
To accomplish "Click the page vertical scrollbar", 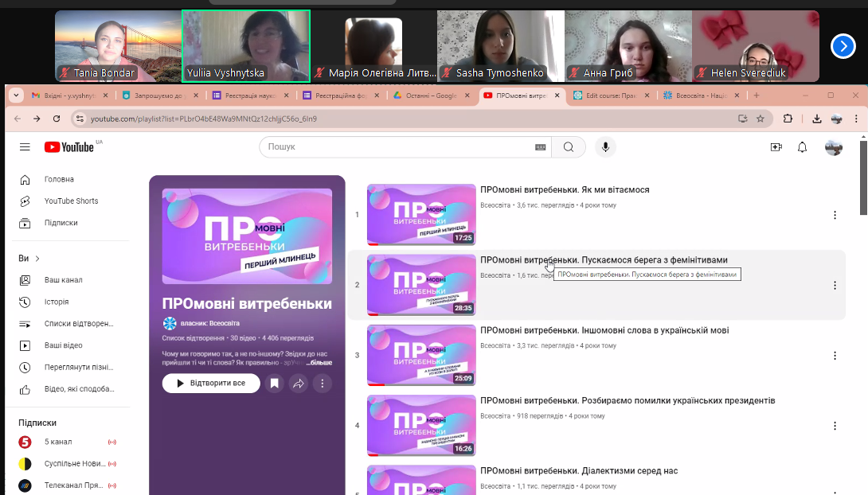I will click(x=863, y=318).
